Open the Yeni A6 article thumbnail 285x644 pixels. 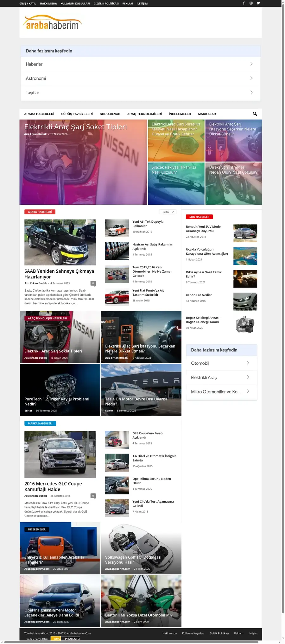tap(117, 228)
